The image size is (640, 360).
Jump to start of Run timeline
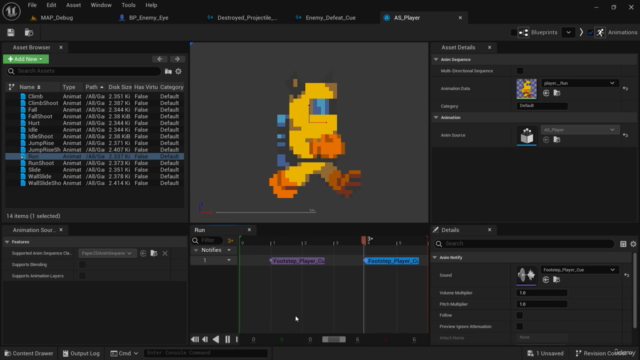[195, 339]
